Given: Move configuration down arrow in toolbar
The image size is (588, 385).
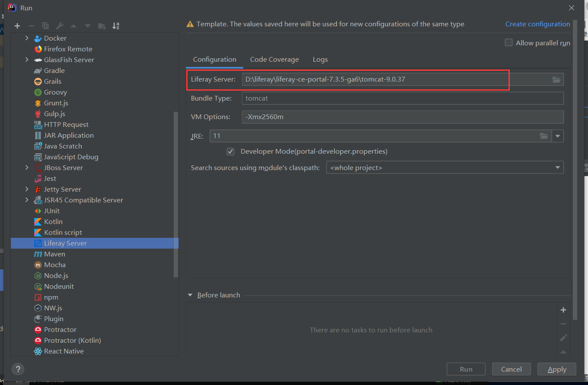Looking at the screenshot, I should (x=88, y=26).
